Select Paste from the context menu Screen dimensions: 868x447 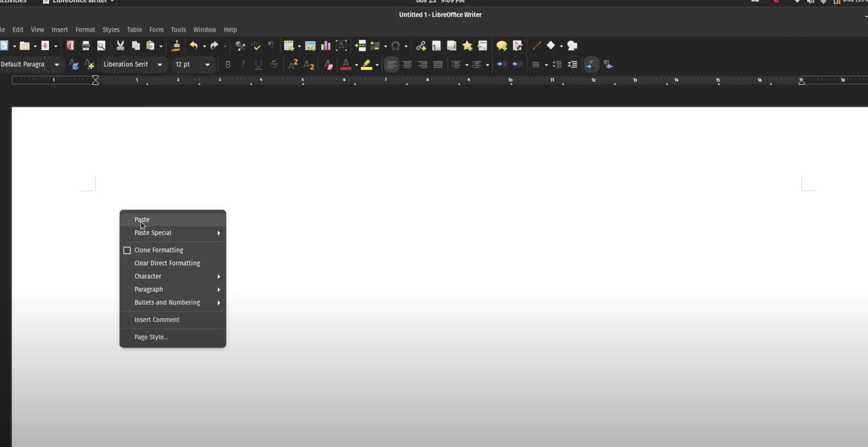[142, 219]
